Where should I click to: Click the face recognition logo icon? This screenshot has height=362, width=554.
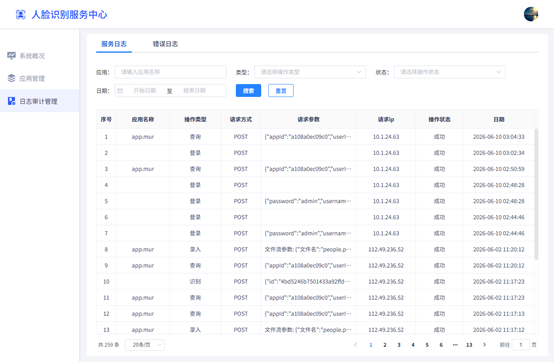point(20,14)
